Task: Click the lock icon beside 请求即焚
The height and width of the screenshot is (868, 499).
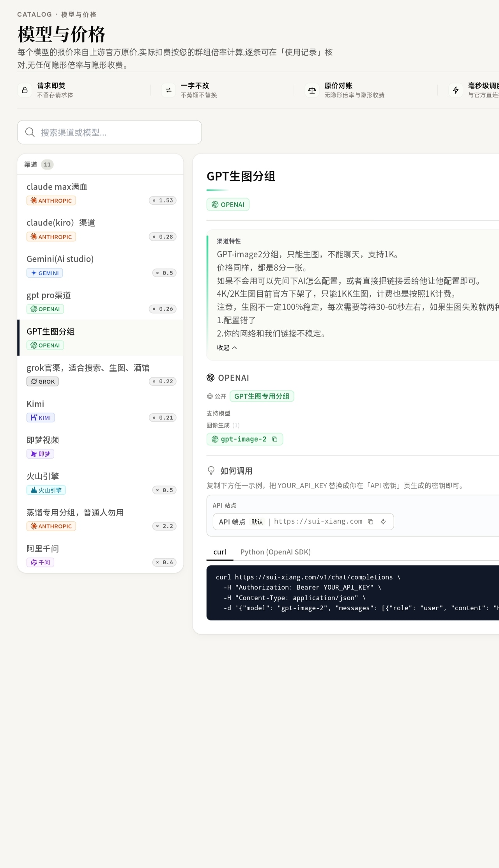Action: tap(25, 90)
